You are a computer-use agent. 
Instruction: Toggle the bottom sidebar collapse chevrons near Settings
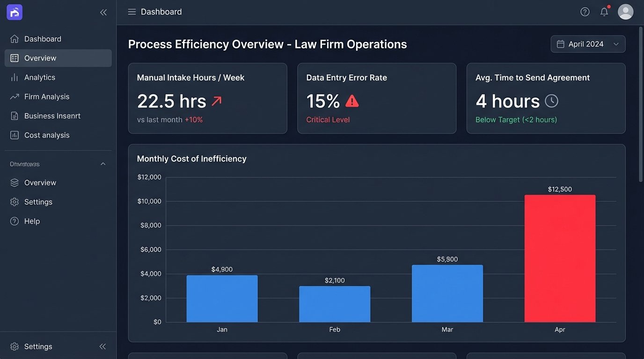pos(102,346)
